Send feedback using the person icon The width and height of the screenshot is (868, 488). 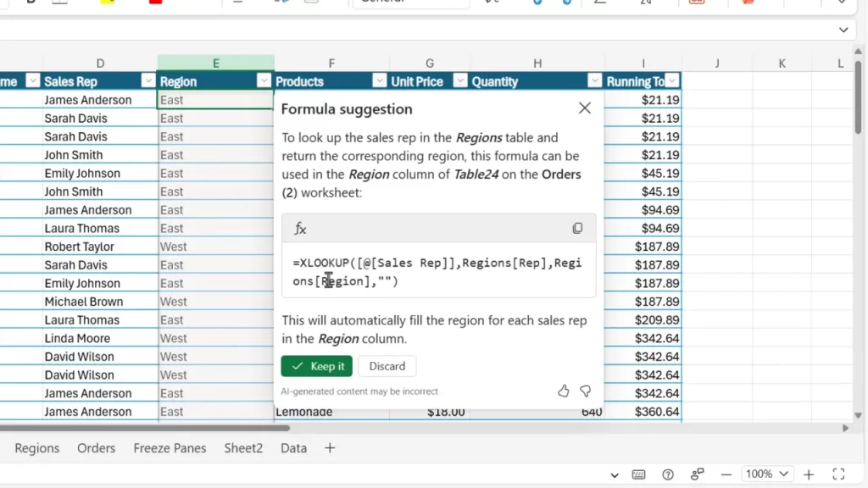697,475
